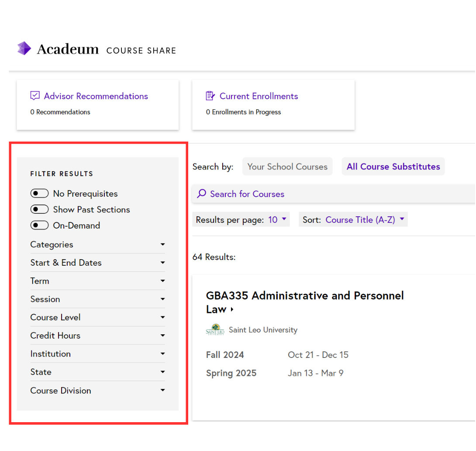This screenshot has width=476, height=451.
Task: Expand the Credit Hours filter
Action: (x=97, y=336)
